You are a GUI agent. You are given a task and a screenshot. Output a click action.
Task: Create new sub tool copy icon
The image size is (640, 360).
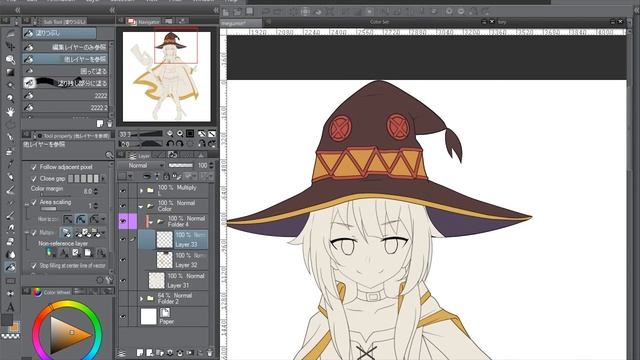100,123
